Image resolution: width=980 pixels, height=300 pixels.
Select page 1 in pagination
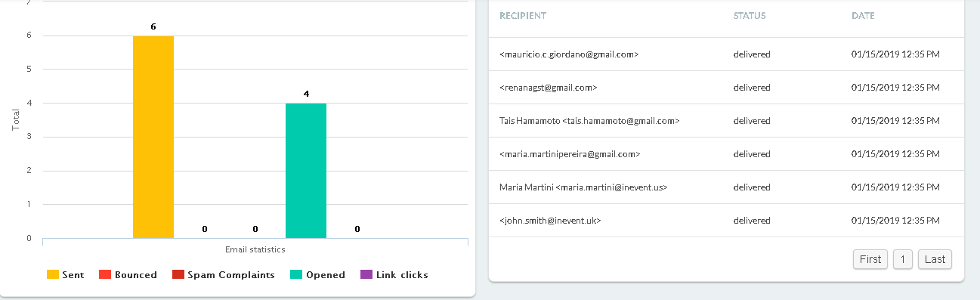[x=902, y=259]
